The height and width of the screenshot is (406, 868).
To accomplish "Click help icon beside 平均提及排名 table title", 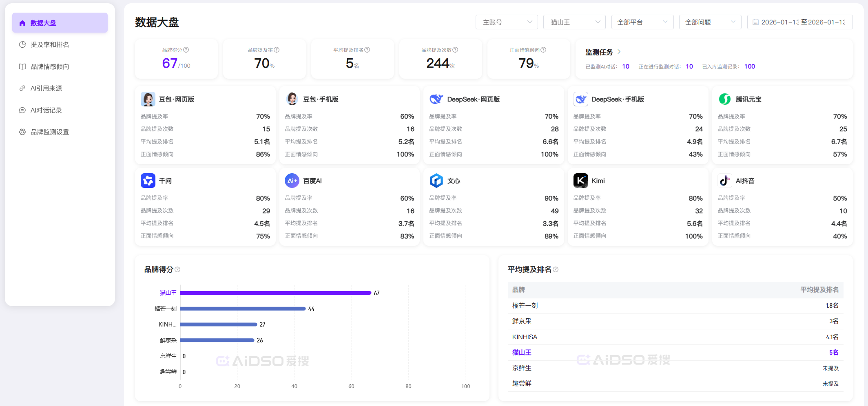I will click(x=556, y=269).
